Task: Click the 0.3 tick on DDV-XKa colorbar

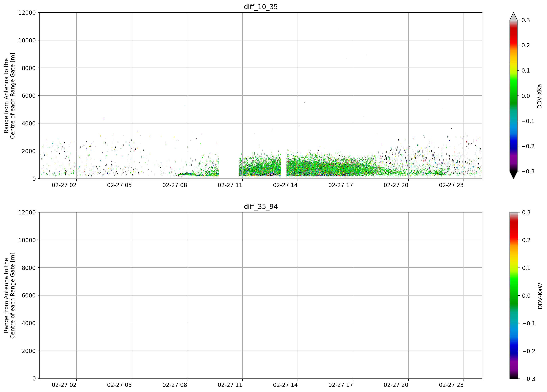Action: coord(526,20)
